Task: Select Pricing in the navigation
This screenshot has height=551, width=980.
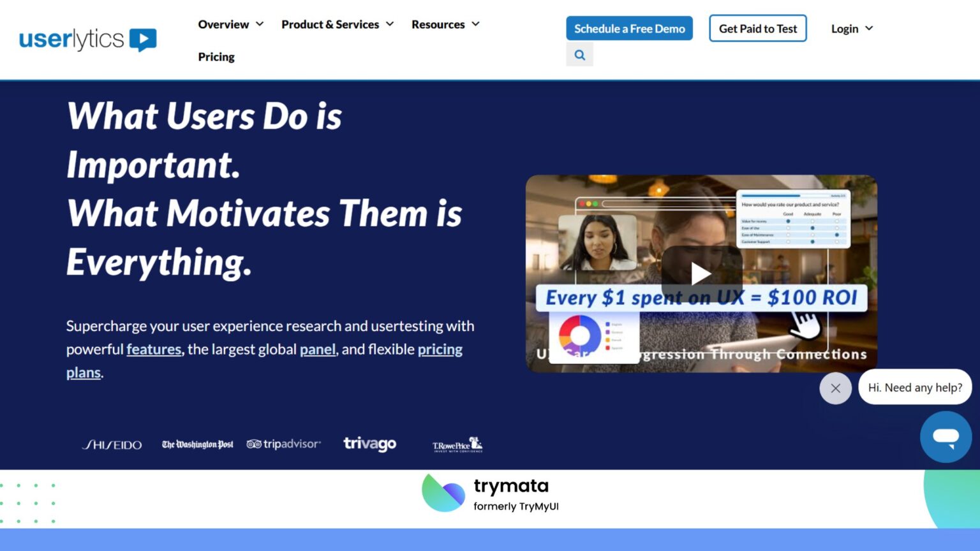Action: coord(216,57)
